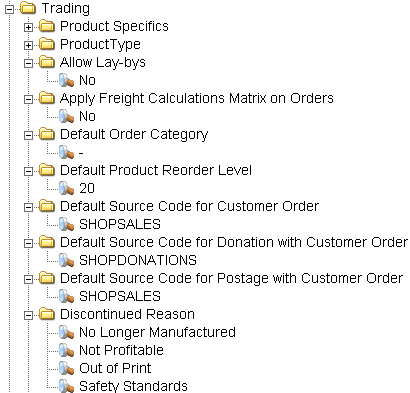410x393 pixels.
Task: Select Default Order Category label
Action: (134, 135)
